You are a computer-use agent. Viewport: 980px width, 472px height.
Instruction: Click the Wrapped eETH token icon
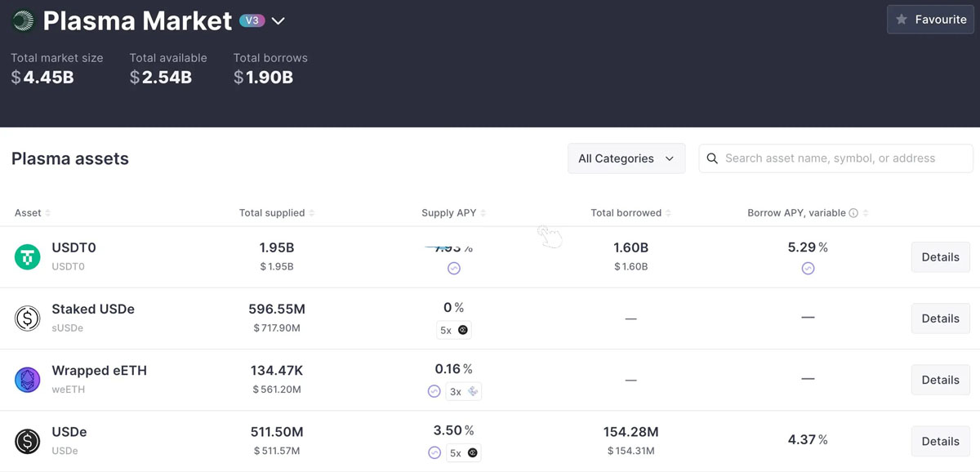27,379
